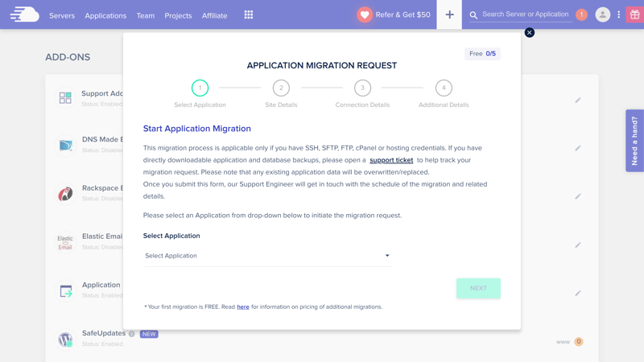The image size is (644, 362).
Task: Click the Rackspace Email icon
Action: [65, 194]
